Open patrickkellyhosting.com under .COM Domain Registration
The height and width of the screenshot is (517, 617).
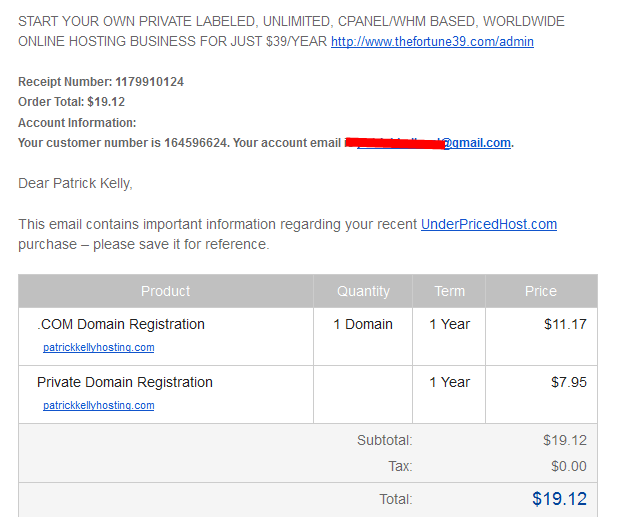[98, 347]
